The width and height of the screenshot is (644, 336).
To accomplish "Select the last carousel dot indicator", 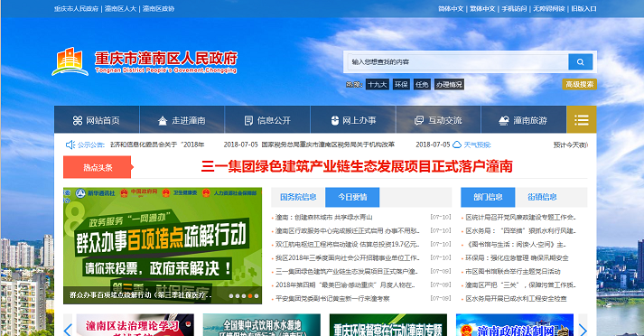I will point(257,295).
